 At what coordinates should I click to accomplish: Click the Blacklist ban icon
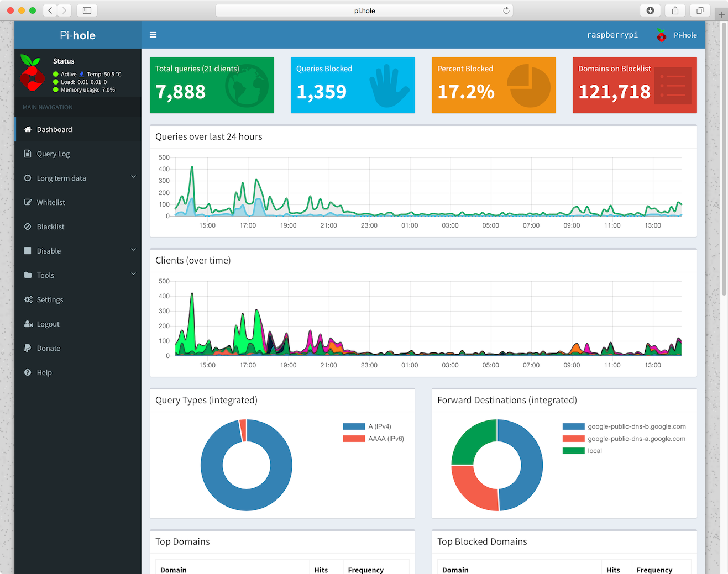(28, 227)
